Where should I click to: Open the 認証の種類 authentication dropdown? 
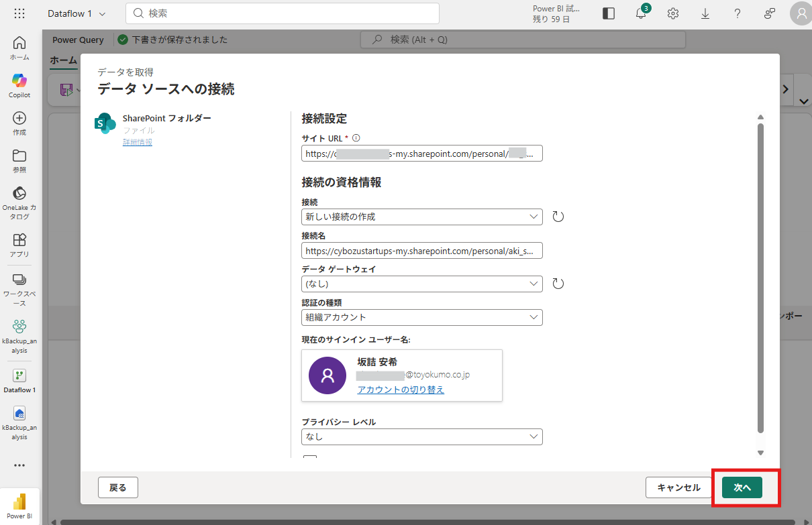422,317
